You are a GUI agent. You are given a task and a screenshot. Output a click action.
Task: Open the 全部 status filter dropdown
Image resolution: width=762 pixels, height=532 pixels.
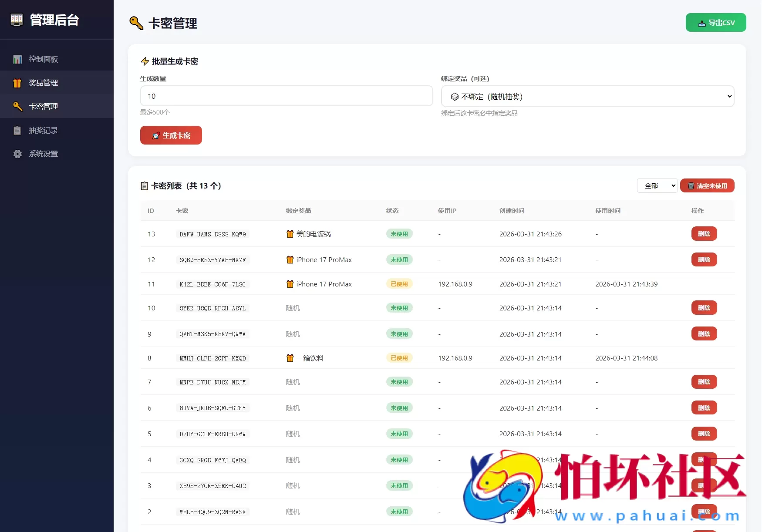(x=657, y=185)
